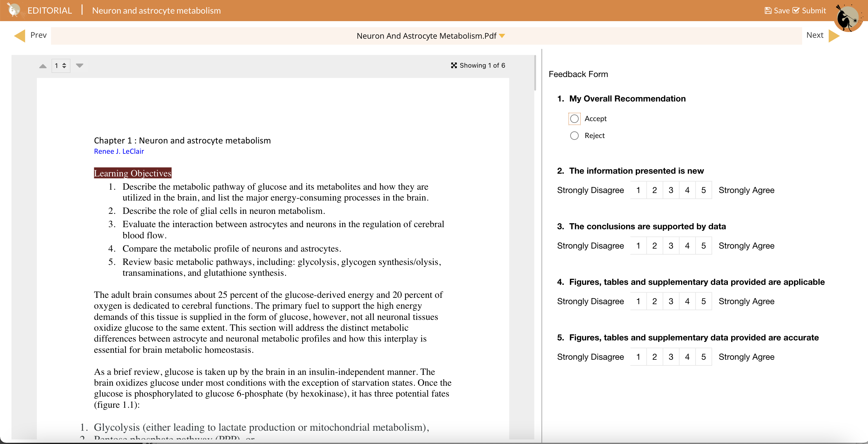
Task: Click the Prev button label
Action: click(x=38, y=35)
